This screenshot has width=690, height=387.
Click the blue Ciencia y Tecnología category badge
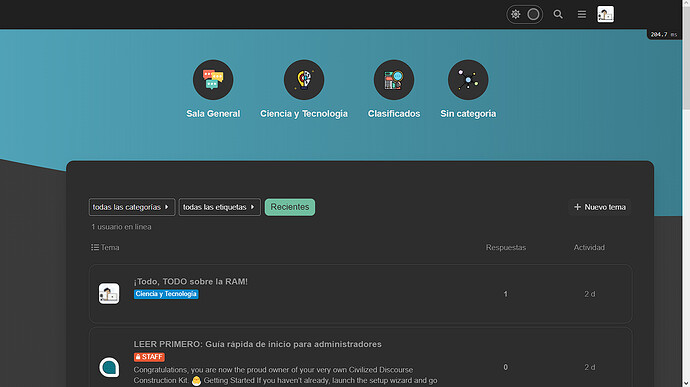coord(166,294)
